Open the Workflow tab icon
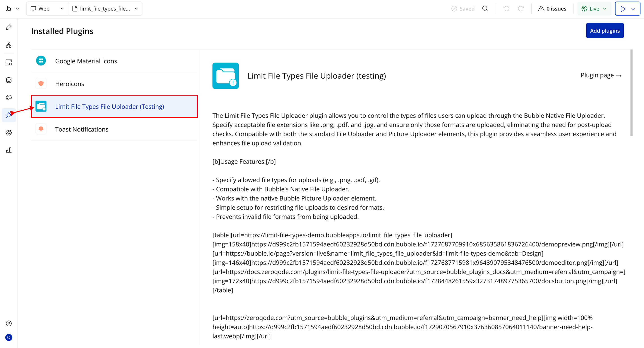644x348 pixels. tap(9, 45)
